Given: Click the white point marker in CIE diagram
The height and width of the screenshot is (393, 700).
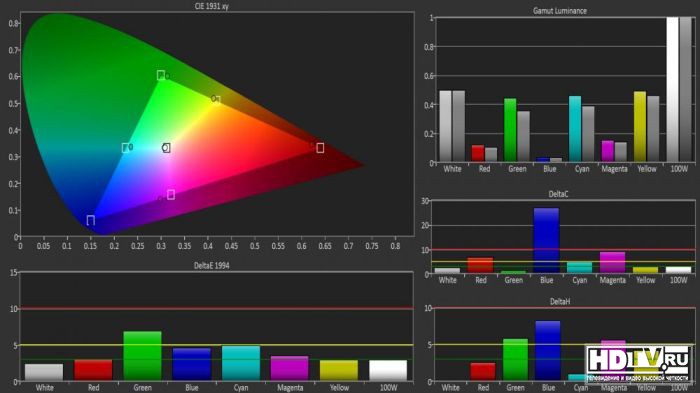Looking at the screenshot, I should pyautogui.click(x=166, y=147).
